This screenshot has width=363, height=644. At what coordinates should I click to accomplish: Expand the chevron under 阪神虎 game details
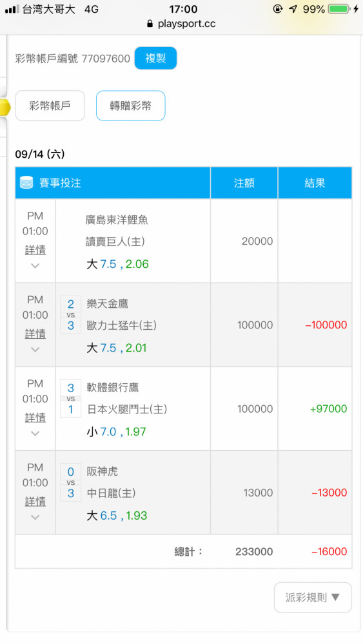[x=35, y=517]
